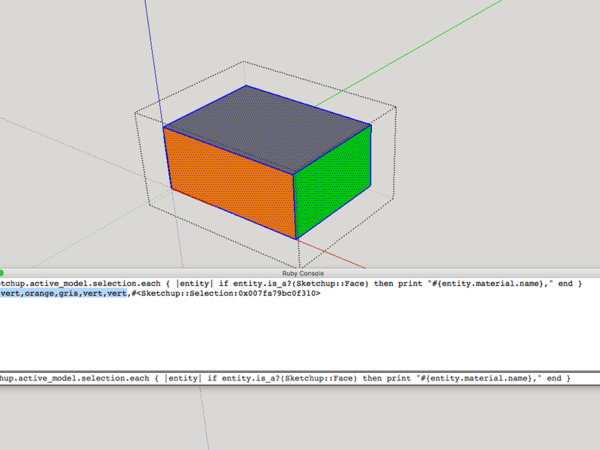Focus the Ruby Console command input field
The image size is (600, 450).
(x=300, y=379)
